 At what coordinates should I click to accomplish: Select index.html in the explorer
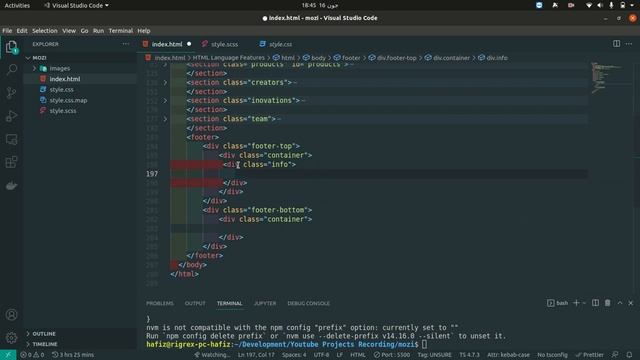point(64,79)
